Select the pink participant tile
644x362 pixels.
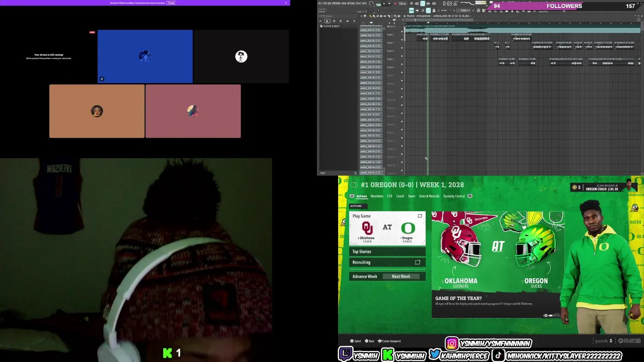pos(193,111)
